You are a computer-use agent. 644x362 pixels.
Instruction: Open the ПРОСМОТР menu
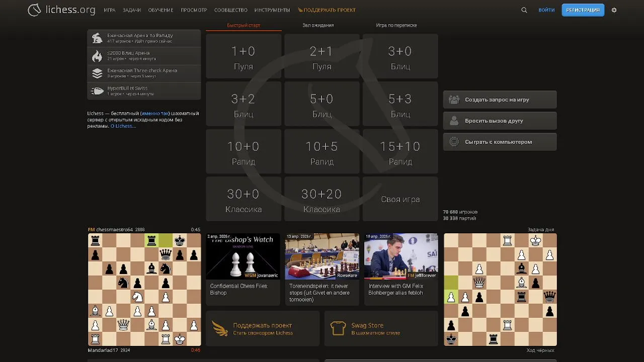coord(194,10)
